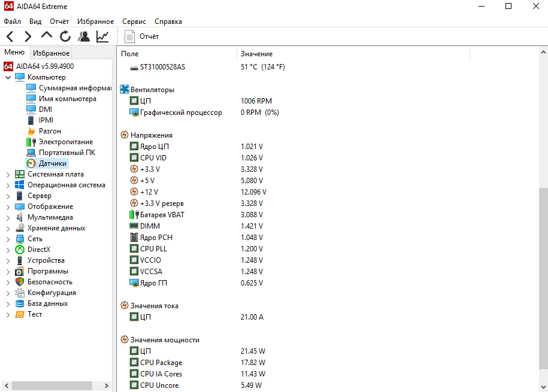The image size is (548, 392).
Task: Expand the DirectX node
Action: pos(8,250)
